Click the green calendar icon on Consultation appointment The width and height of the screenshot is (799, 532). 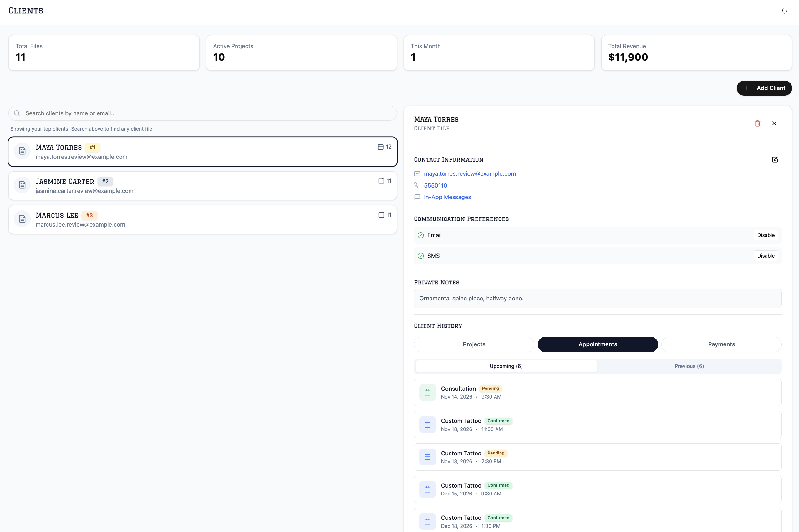click(x=428, y=393)
